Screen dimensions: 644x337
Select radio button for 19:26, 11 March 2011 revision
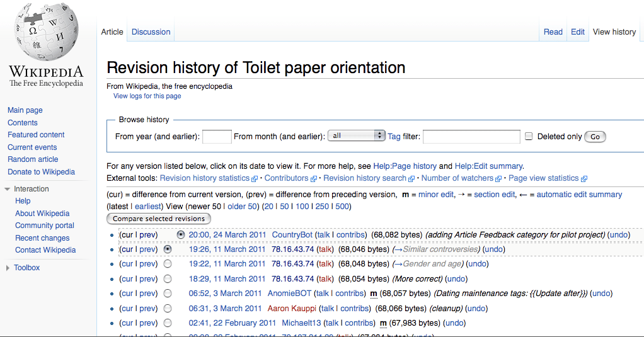tap(168, 249)
